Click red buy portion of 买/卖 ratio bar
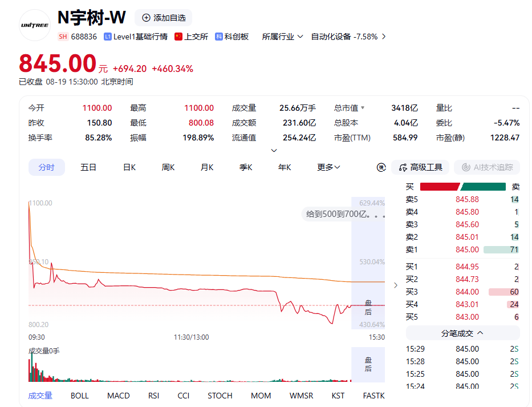The width and height of the screenshot is (532, 407). [x=440, y=187]
